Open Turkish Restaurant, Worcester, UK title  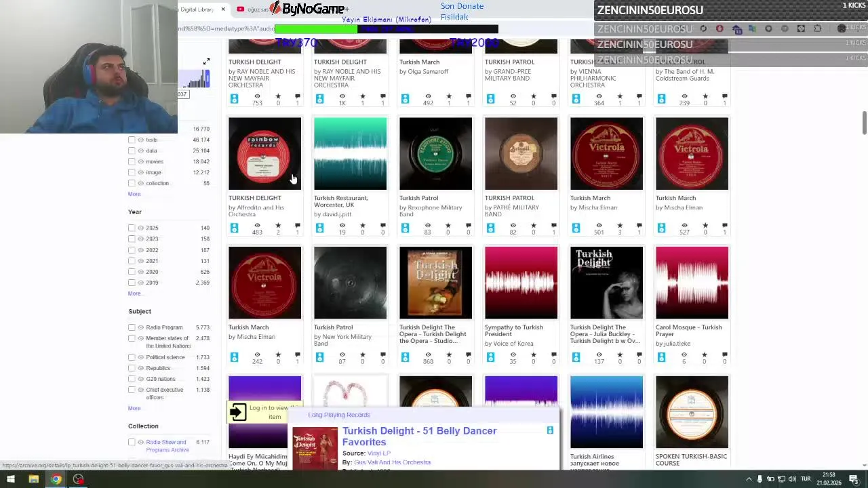click(x=341, y=201)
